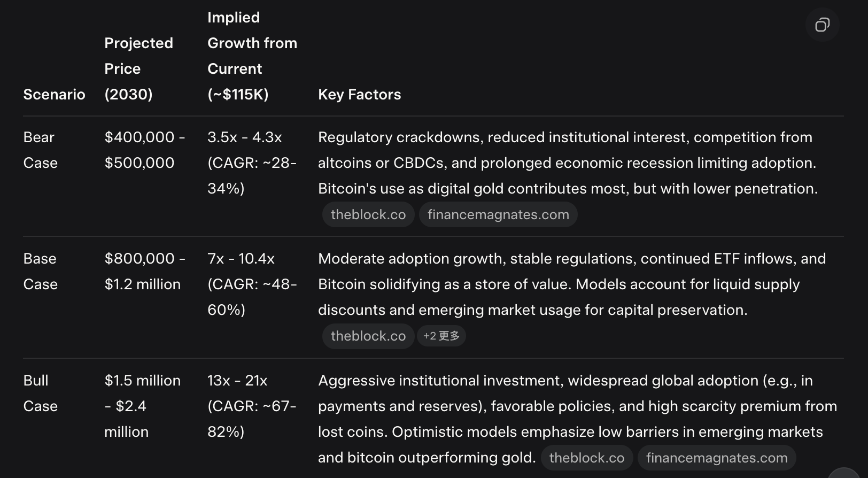This screenshot has width=868, height=478.
Task: Click the $1.5 million - $2.4 million cell
Action: [x=143, y=406]
